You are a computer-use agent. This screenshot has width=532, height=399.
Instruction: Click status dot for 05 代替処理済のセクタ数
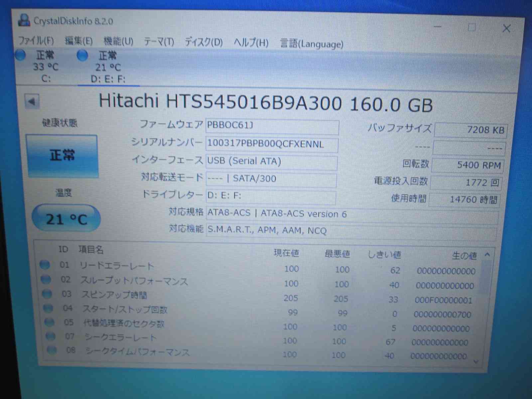[50, 322]
